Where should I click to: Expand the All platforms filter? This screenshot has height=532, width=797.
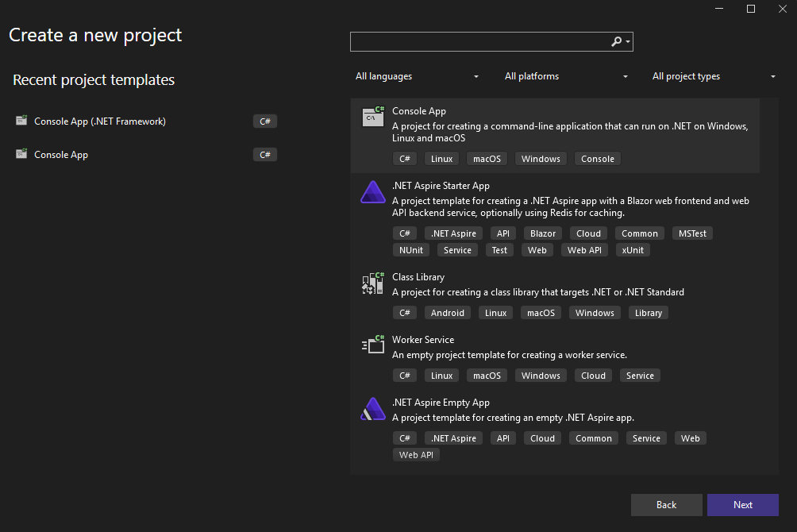pos(566,76)
